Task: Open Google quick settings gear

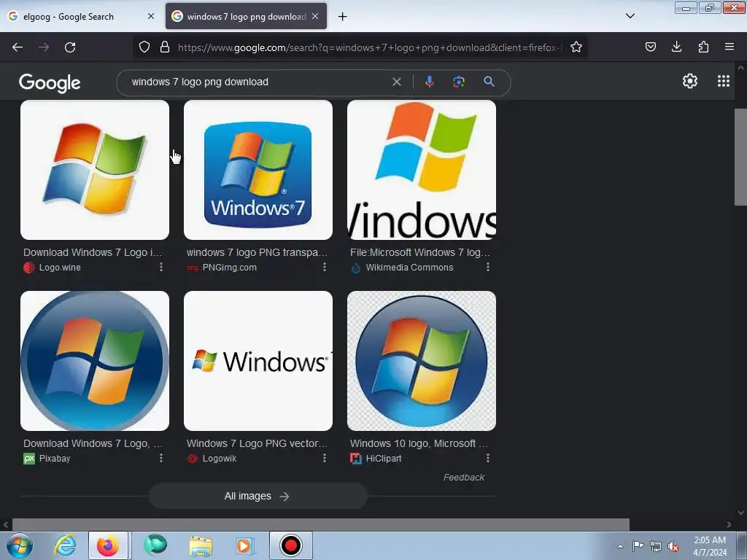Action: pyautogui.click(x=690, y=82)
